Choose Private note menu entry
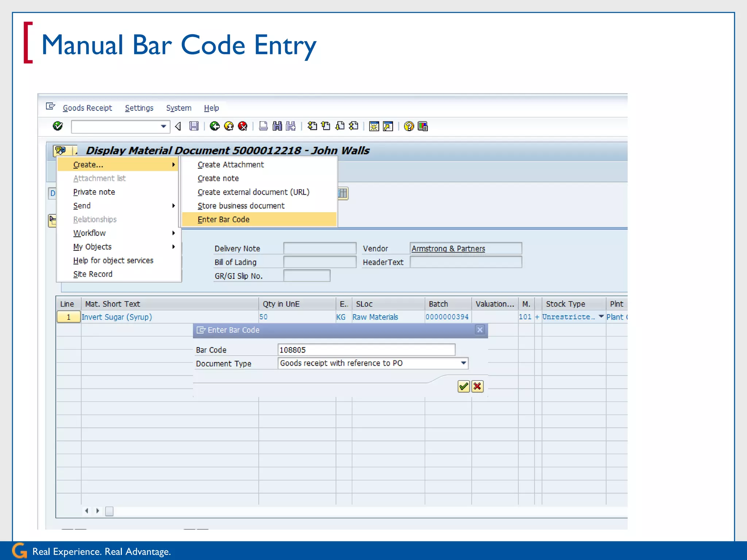The width and height of the screenshot is (747, 560). click(x=118, y=192)
